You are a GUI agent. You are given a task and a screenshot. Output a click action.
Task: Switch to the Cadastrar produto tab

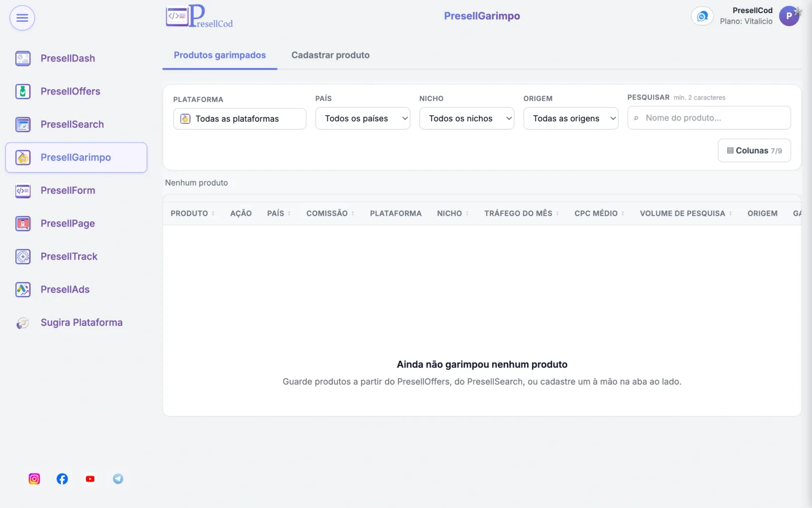tap(330, 55)
